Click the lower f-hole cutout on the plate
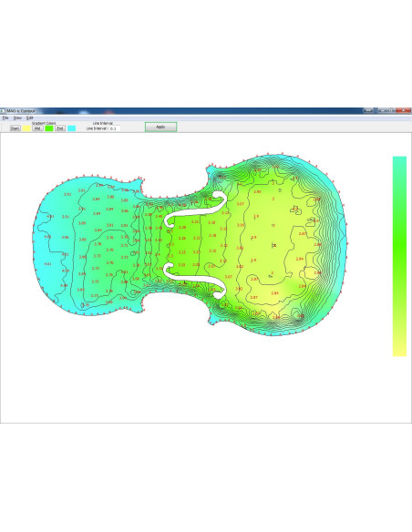Viewport: 412px width, 532px height. click(195, 281)
